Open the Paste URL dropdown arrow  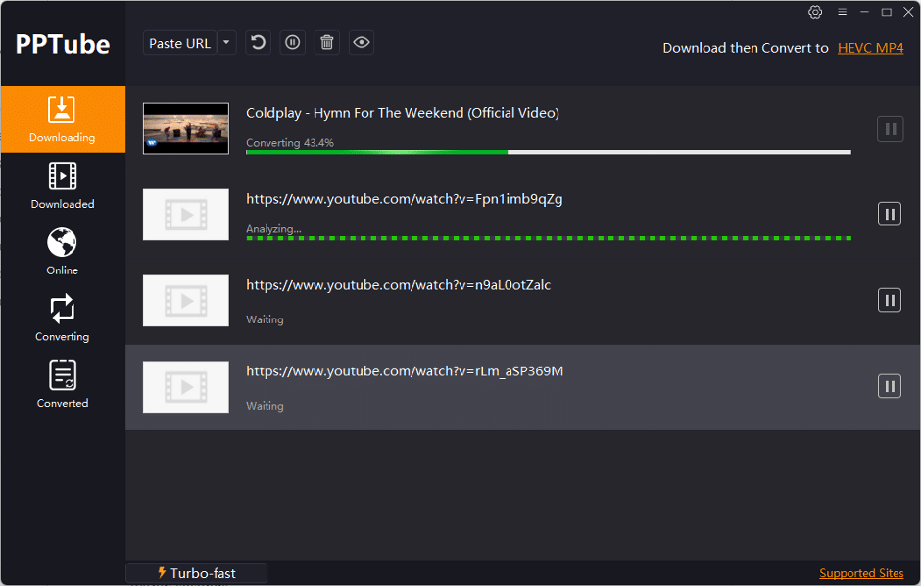coord(226,42)
